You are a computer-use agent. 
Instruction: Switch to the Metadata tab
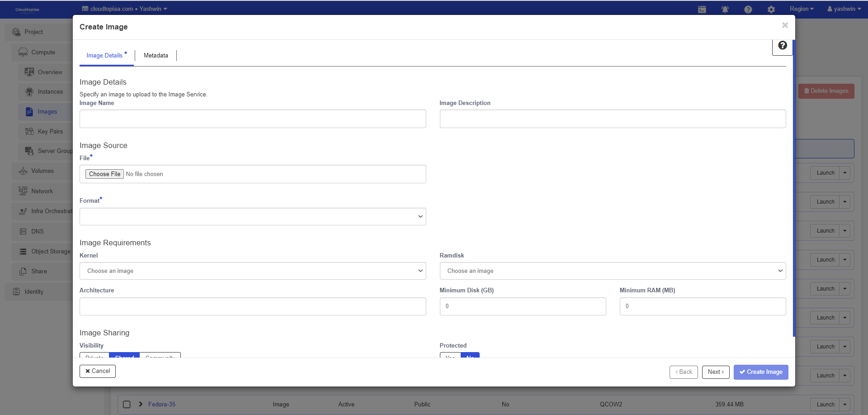[156, 56]
